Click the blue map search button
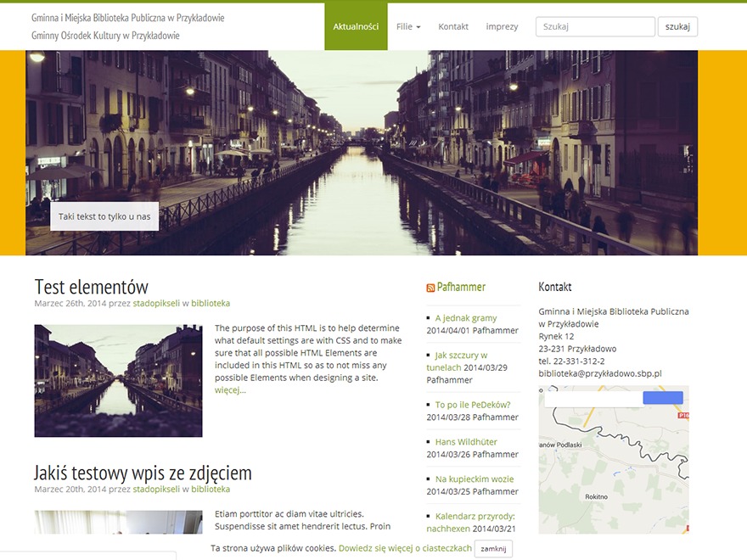 pos(663,398)
